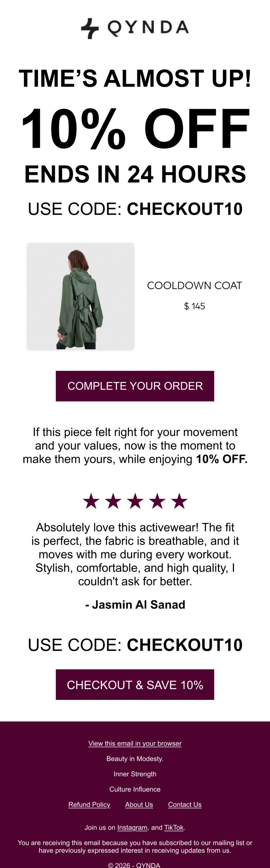The height and width of the screenshot is (868, 270).
Task: Click the big 10% OFF headline
Action: (135, 129)
